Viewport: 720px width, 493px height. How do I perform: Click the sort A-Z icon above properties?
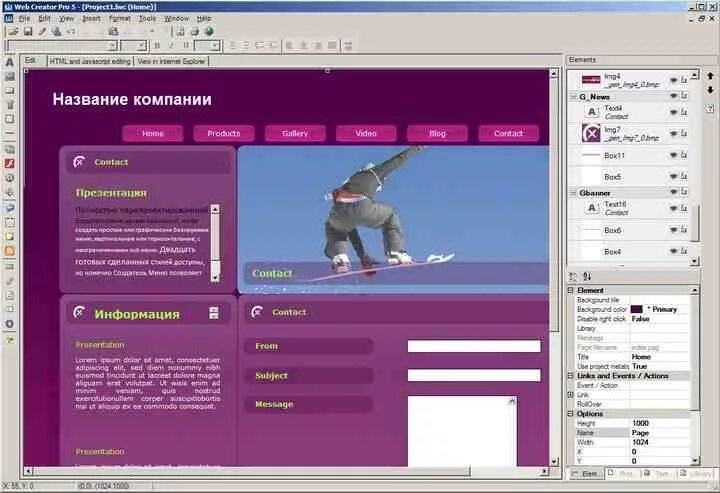587,276
